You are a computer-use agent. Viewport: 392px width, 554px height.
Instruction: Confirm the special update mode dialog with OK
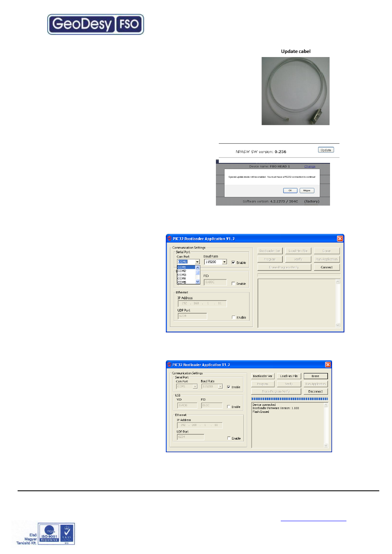[x=290, y=190]
